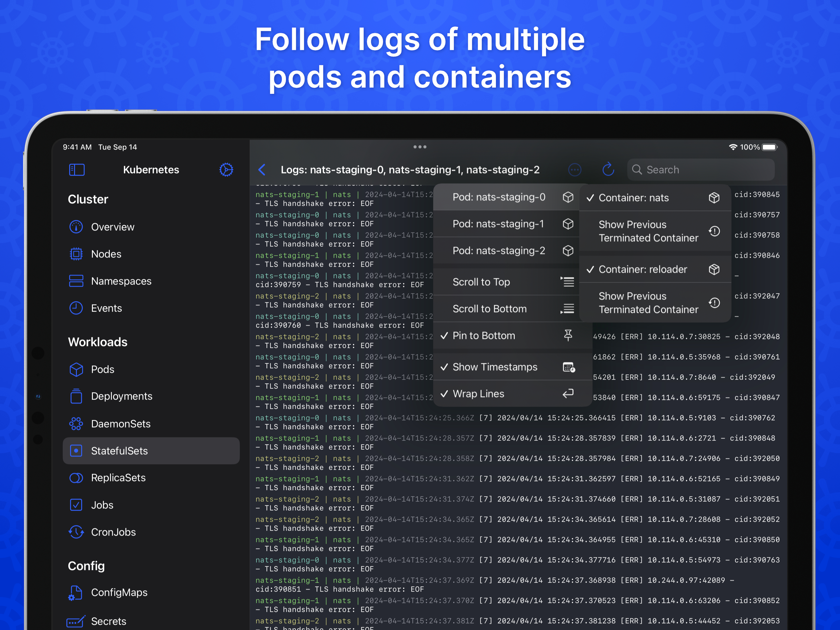Open Jobs in sidebar
The width and height of the screenshot is (840, 630).
click(151, 505)
